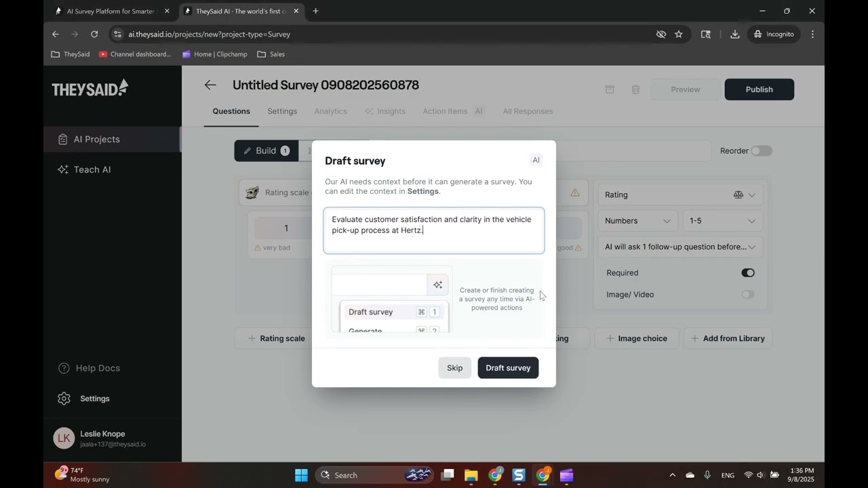Click the survey title Untitled Survey
Viewport: 868px width, 488px height.
tap(325, 85)
